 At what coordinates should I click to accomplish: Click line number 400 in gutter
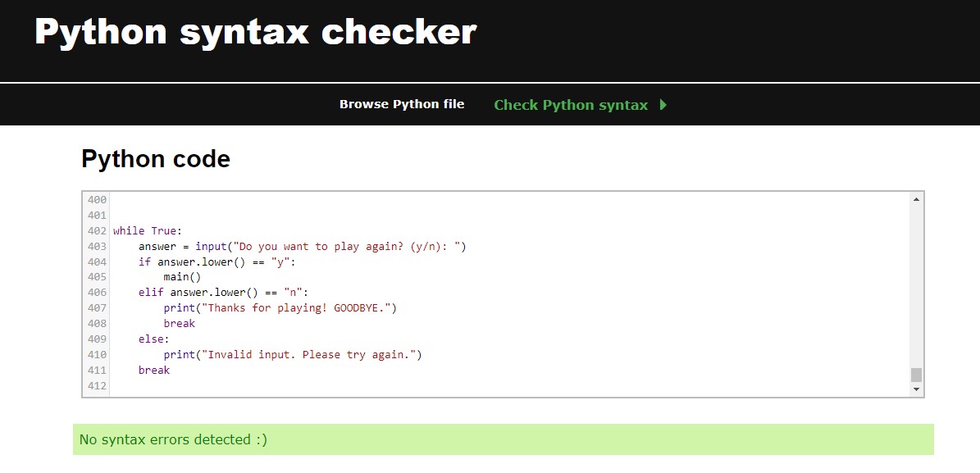click(x=97, y=200)
